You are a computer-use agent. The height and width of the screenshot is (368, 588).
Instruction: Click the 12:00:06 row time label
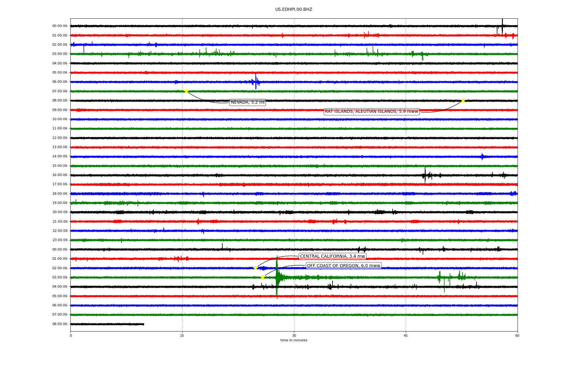coord(60,138)
